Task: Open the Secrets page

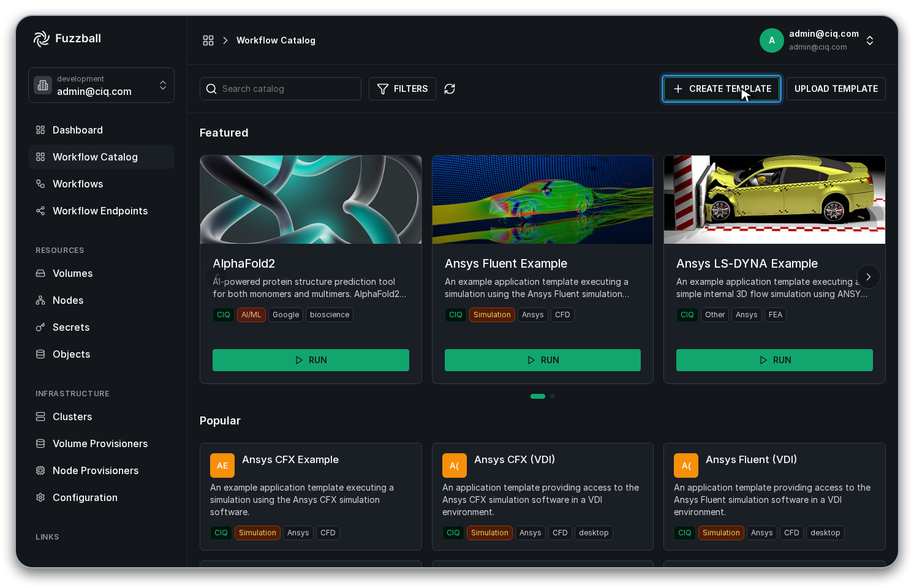Action: [101, 327]
